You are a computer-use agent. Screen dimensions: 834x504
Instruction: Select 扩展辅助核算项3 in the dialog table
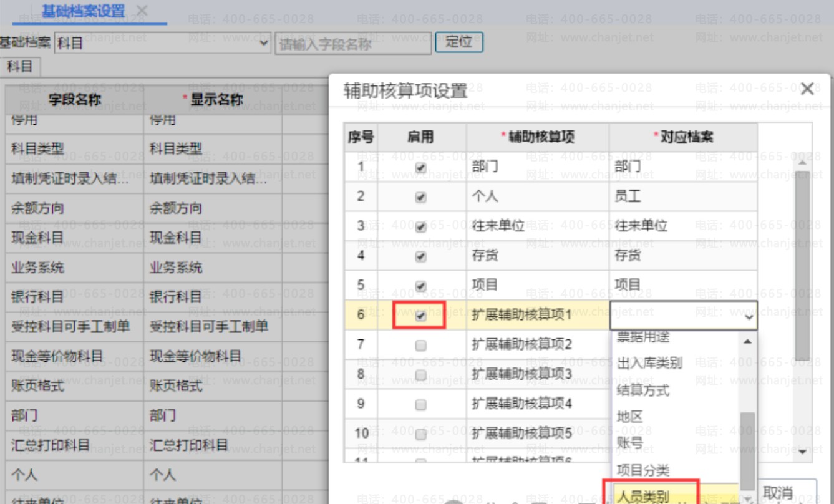521,374
